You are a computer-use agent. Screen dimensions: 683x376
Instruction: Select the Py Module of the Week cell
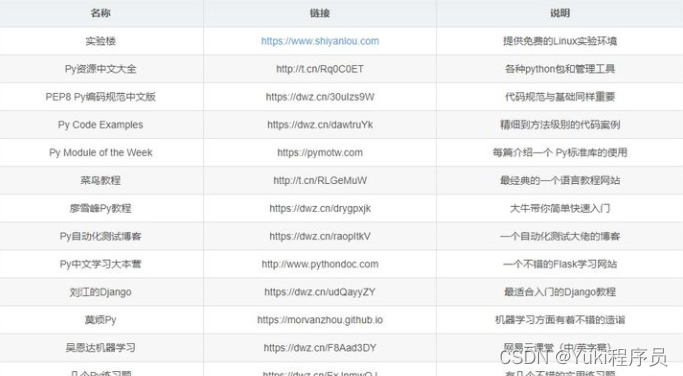pos(101,152)
